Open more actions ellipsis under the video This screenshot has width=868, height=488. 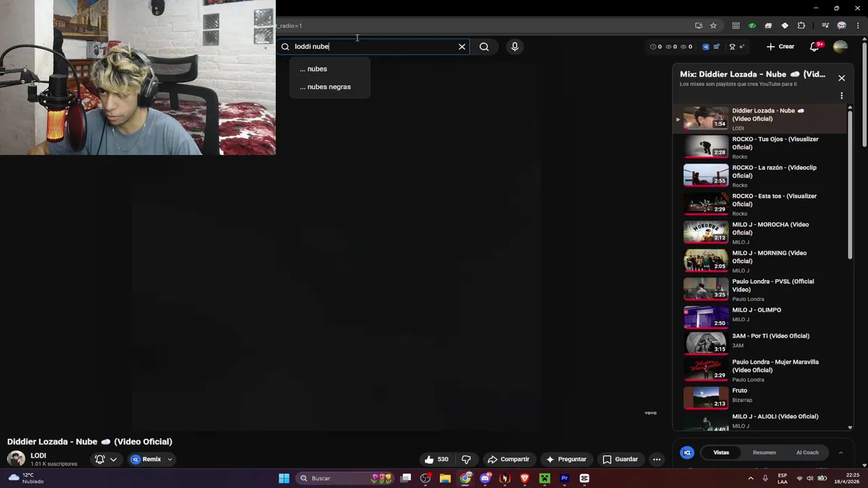[x=656, y=459]
